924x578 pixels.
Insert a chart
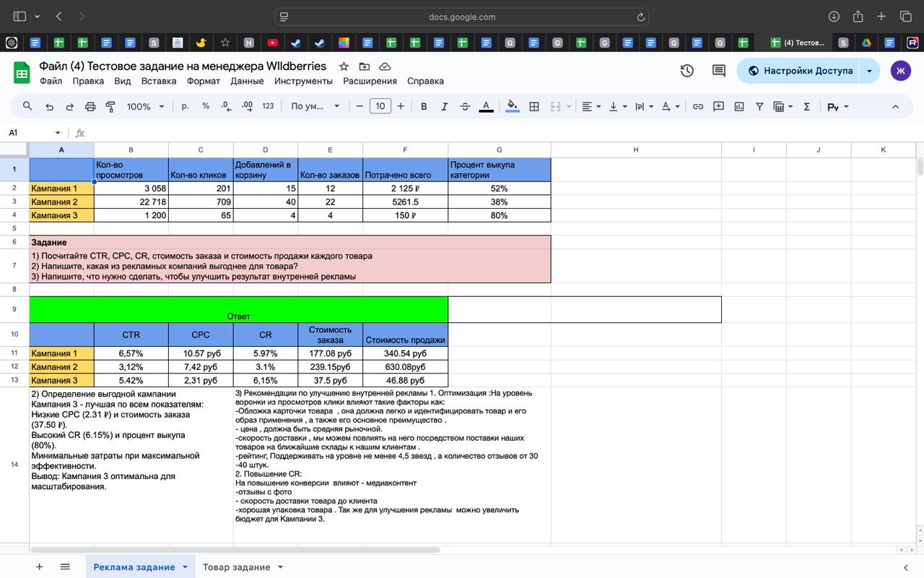[739, 106]
